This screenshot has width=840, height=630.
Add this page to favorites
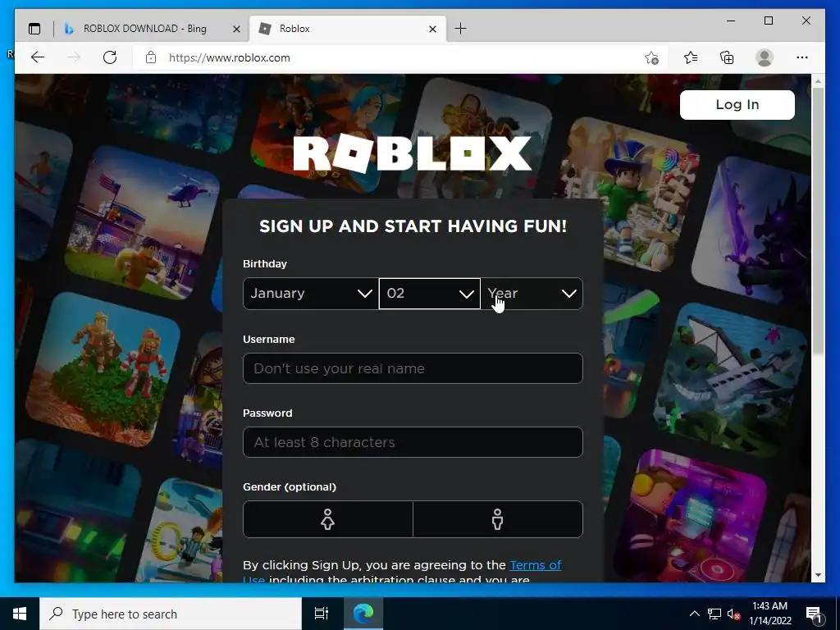(651, 58)
